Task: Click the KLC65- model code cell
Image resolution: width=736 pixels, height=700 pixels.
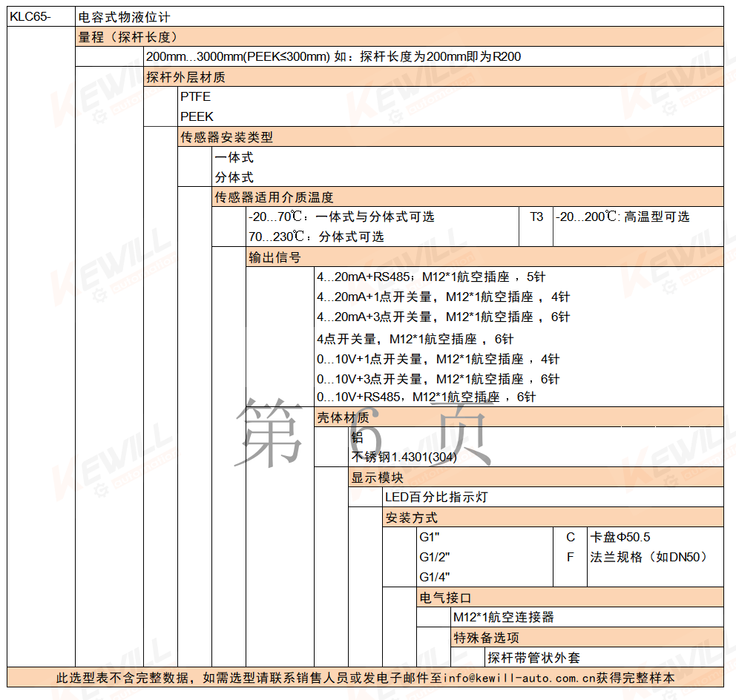Action: tap(41, 17)
